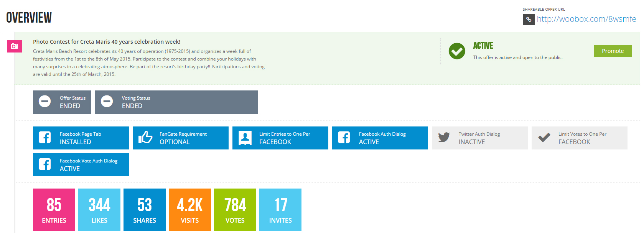Select the Facebook Auth Dialog Active tile
The height and width of the screenshot is (233, 644).
click(x=380, y=138)
